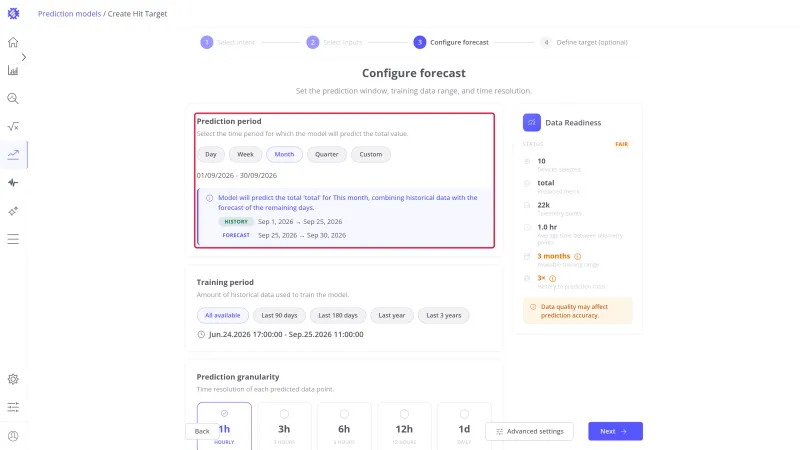The width and height of the screenshot is (800, 450).
Task: Select Month prediction period
Action: click(x=284, y=155)
